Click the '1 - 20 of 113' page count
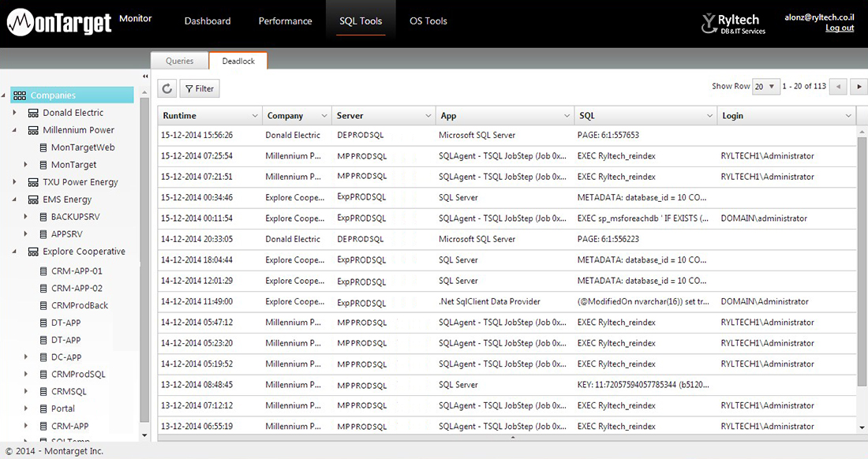This screenshot has height=459, width=868. pyautogui.click(x=804, y=86)
